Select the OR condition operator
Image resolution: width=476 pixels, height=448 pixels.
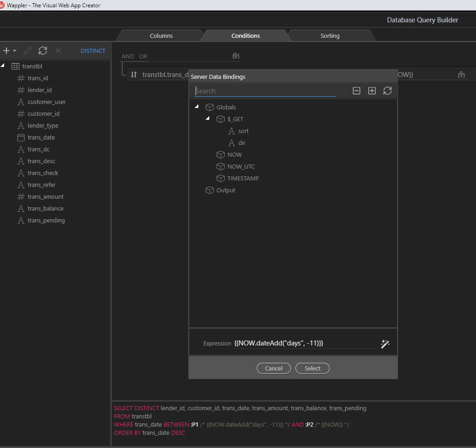(x=143, y=56)
